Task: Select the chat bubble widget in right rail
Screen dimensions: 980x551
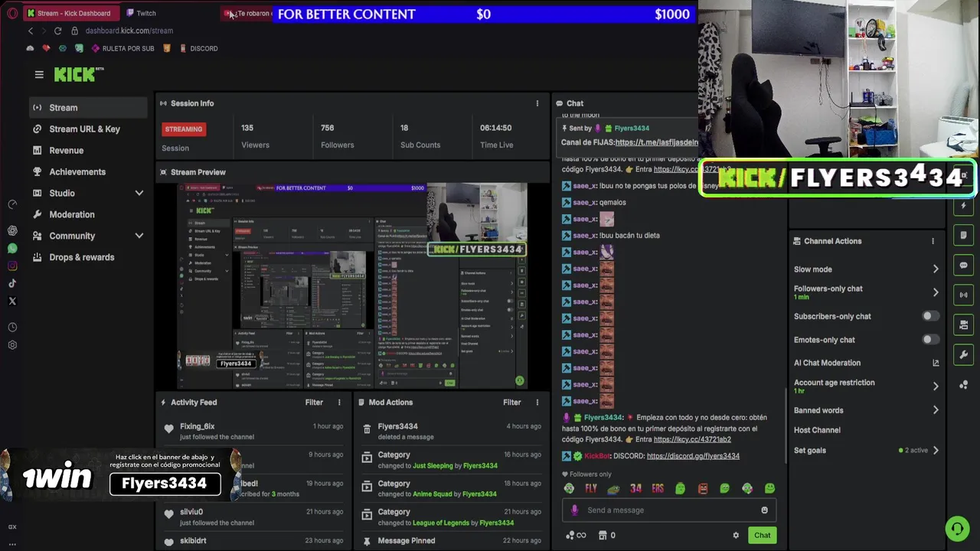Action: [x=964, y=266]
